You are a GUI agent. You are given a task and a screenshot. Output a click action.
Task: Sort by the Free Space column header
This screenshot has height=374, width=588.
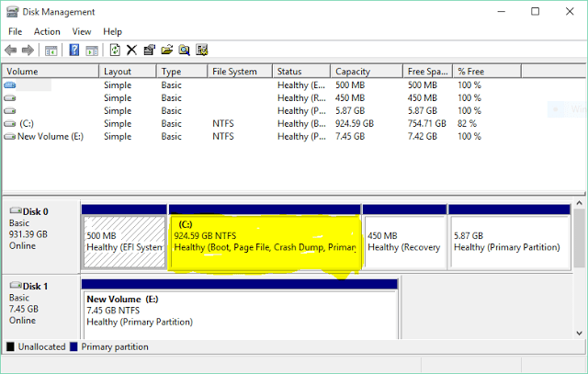[427, 72]
